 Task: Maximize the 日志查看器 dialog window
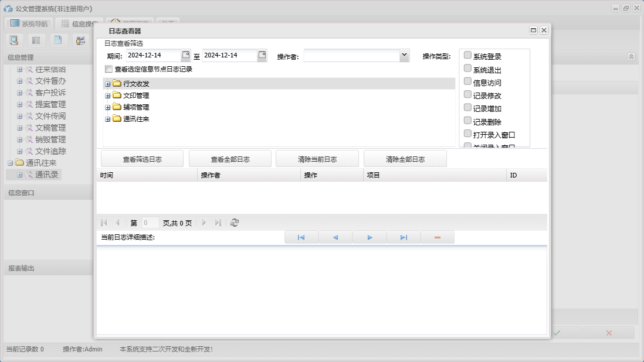[533, 30]
